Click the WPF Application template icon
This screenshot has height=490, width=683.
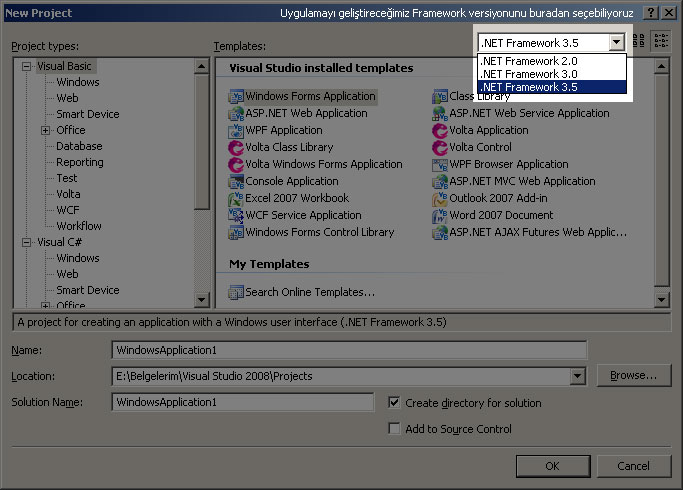237,131
